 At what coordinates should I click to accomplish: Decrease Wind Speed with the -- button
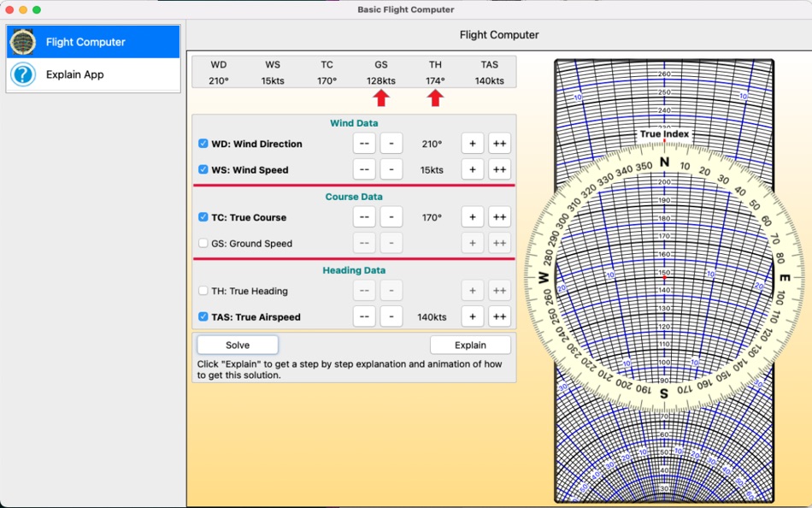tap(364, 169)
